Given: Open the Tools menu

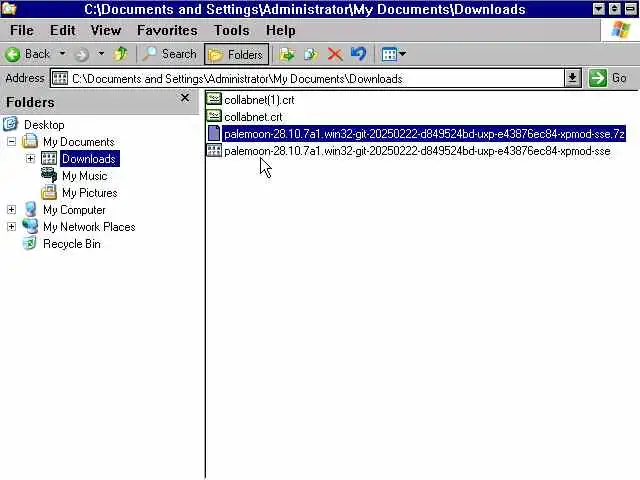Looking at the screenshot, I should 231,30.
